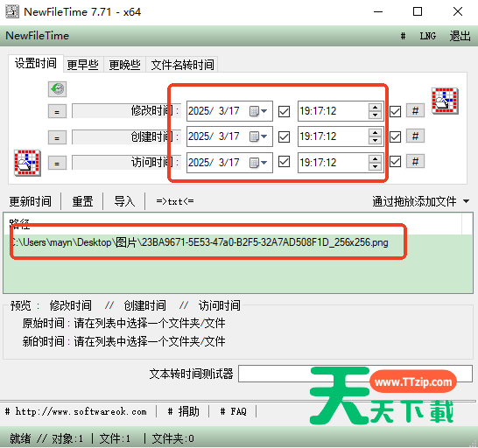Click the =>txt<= button

point(175,201)
